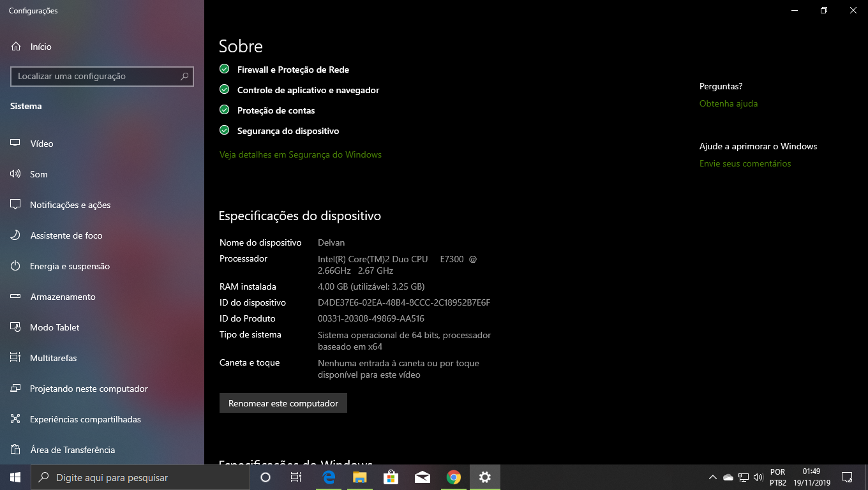Click Obtenha ajuda link
The width and height of the screenshot is (868, 490).
click(x=728, y=103)
